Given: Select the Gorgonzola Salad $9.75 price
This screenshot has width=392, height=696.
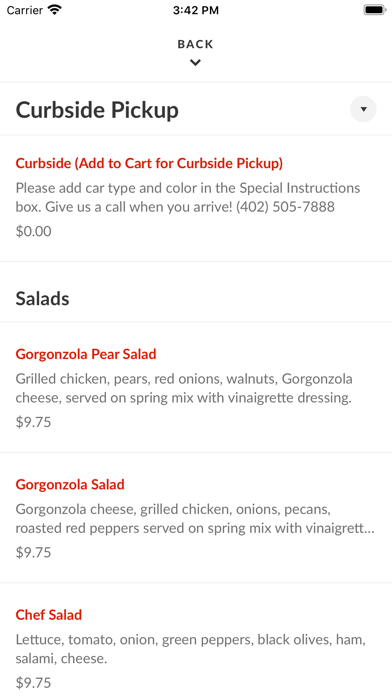Looking at the screenshot, I should (x=33, y=552).
